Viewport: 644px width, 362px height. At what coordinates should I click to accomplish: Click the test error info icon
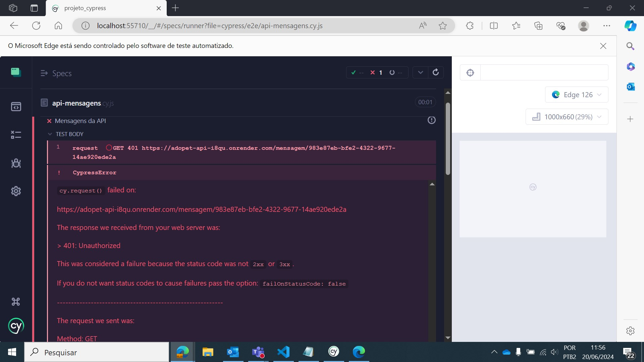point(432,120)
